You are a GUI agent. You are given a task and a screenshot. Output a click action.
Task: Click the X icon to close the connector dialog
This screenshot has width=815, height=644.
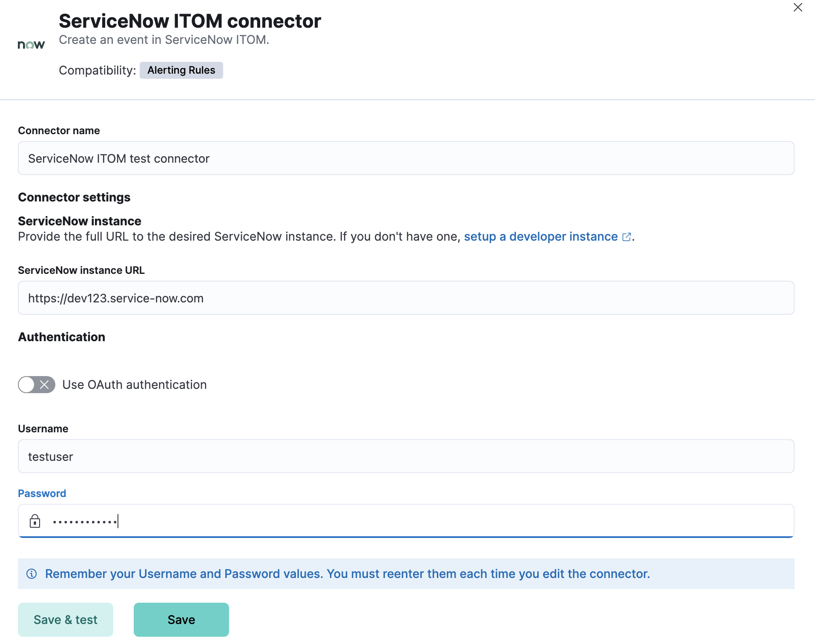798,8
